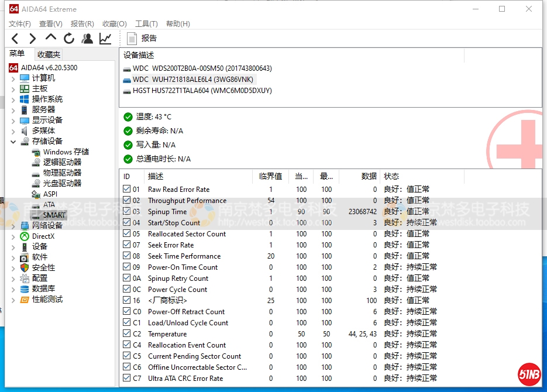Open the user favorites toolbar icon
The height and width of the screenshot is (392, 547).
pyautogui.click(x=87, y=39)
